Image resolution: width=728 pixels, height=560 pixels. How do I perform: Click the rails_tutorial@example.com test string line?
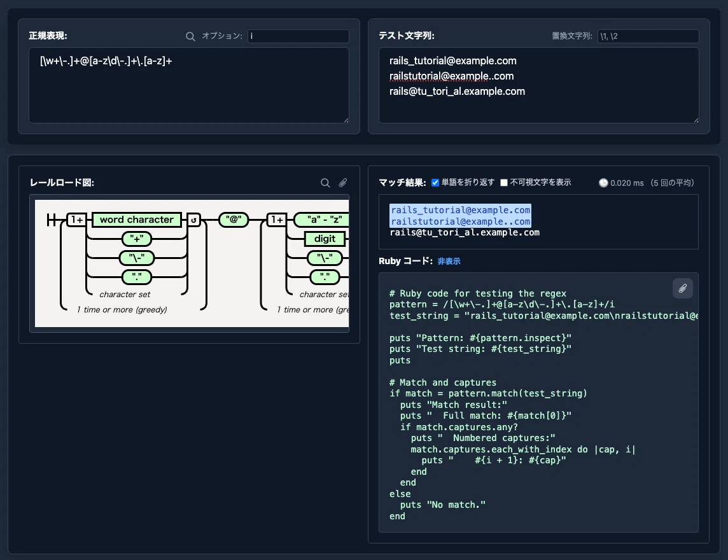point(452,61)
